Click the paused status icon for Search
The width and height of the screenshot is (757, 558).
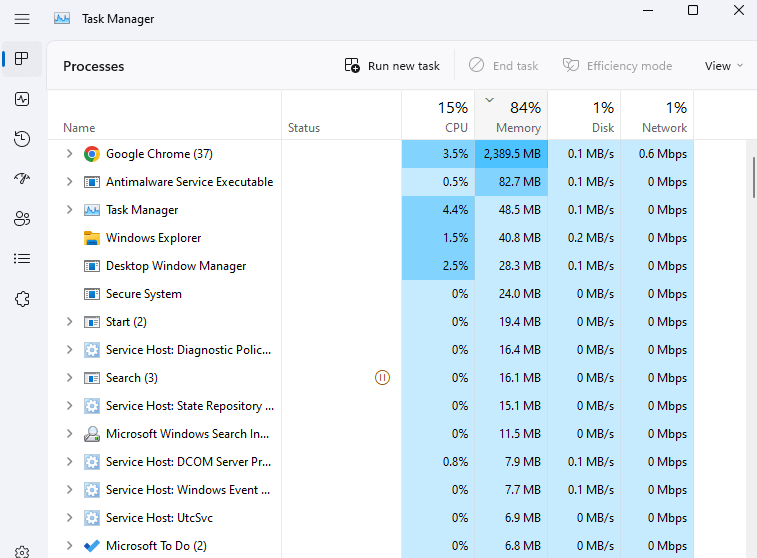[x=382, y=378]
